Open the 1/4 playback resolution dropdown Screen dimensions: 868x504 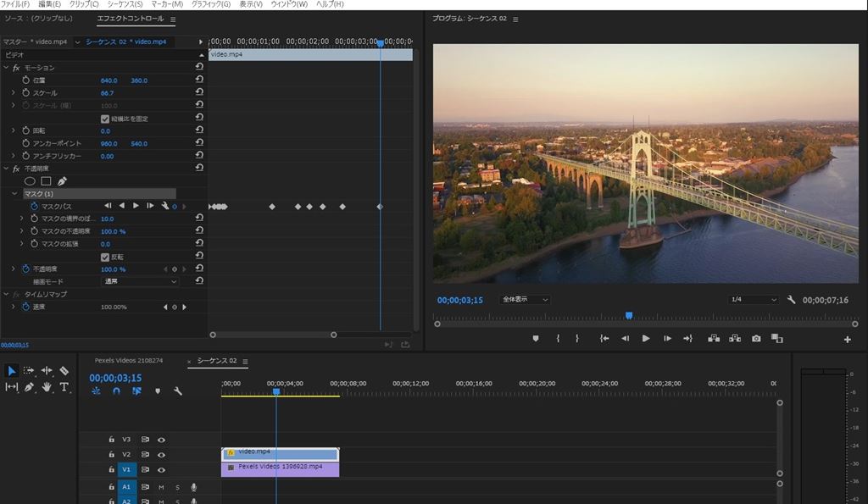point(754,300)
